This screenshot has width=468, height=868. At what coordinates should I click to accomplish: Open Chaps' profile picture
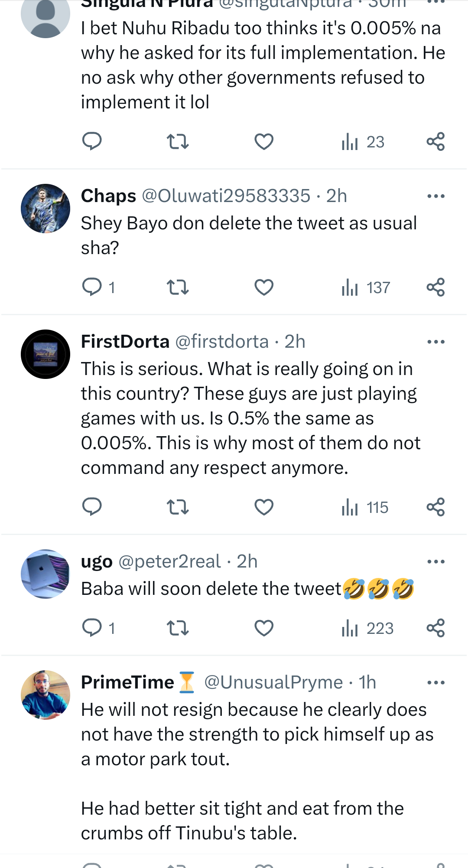(x=45, y=209)
